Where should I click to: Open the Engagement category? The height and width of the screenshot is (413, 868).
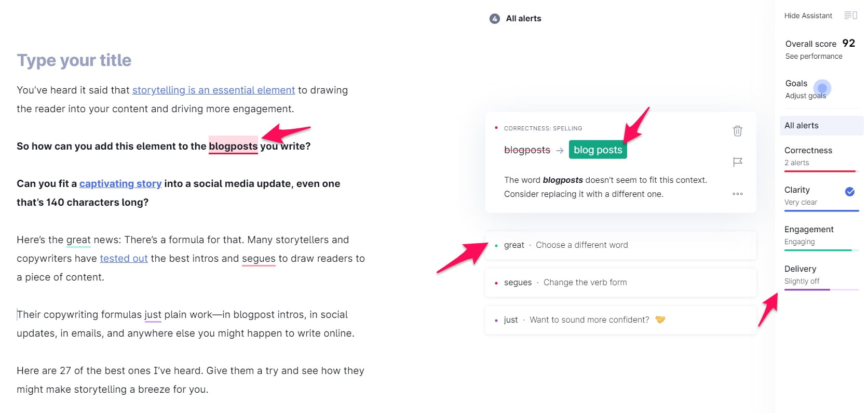click(x=821, y=236)
